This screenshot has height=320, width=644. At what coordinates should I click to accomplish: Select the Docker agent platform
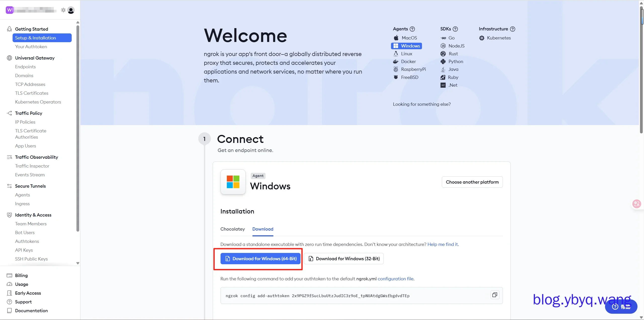[404, 61]
